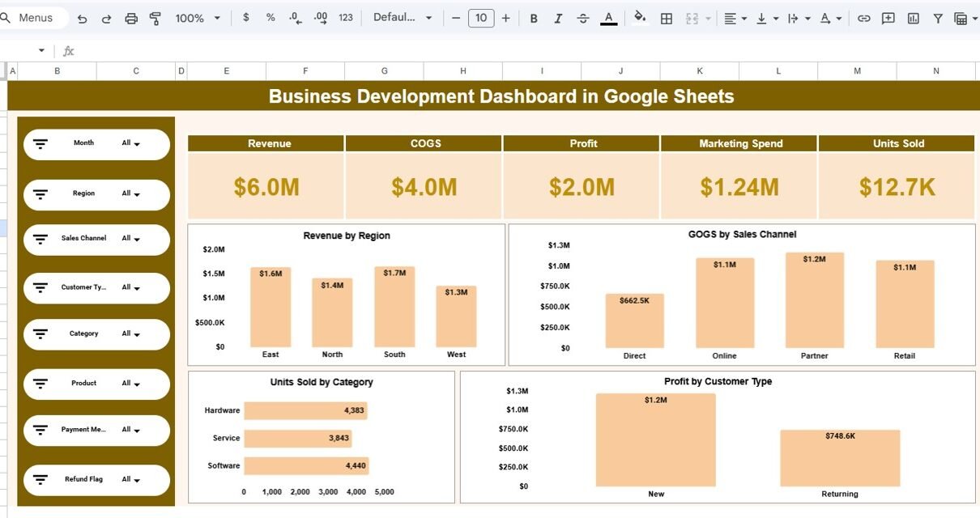Click the Create a filter icon

[938, 18]
